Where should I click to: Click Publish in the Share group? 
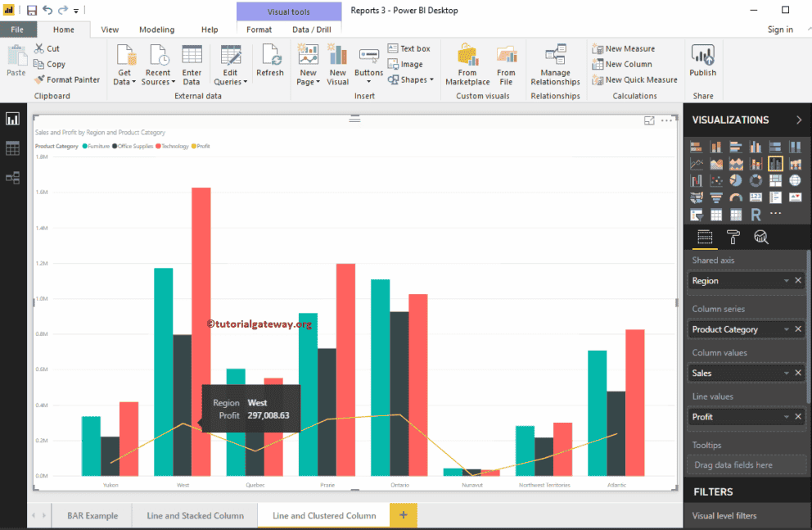click(703, 61)
